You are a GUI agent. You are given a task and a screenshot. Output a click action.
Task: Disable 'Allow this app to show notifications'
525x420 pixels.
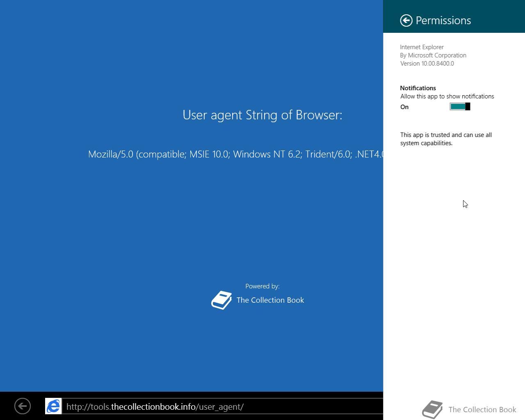(459, 106)
